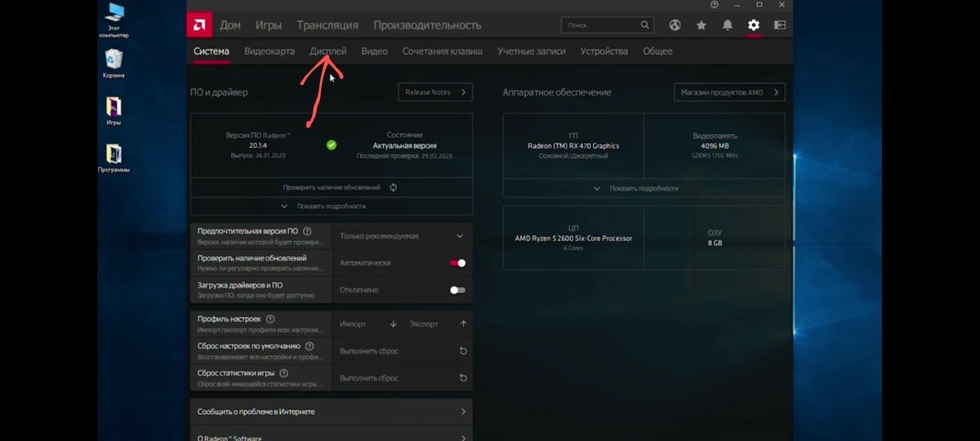The width and height of the screenshot is (980, 441).
Task: Select the Видео settings tab
Action: click(374, 51)
